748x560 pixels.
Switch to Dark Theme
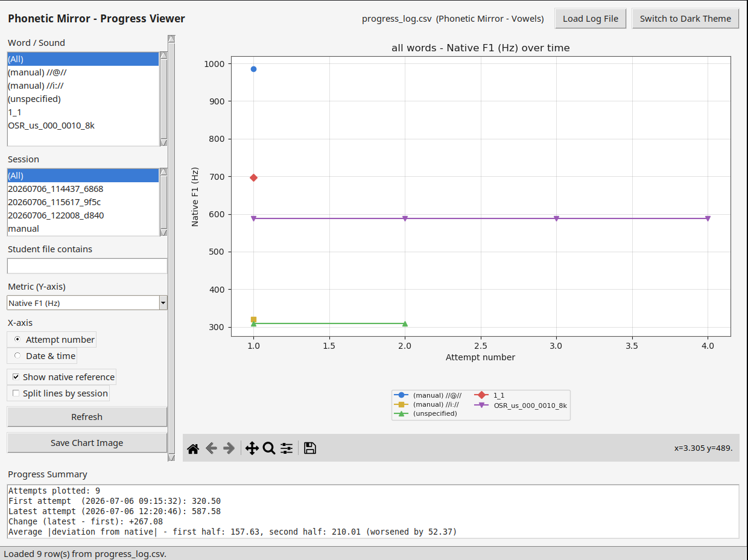click(685, 19)
